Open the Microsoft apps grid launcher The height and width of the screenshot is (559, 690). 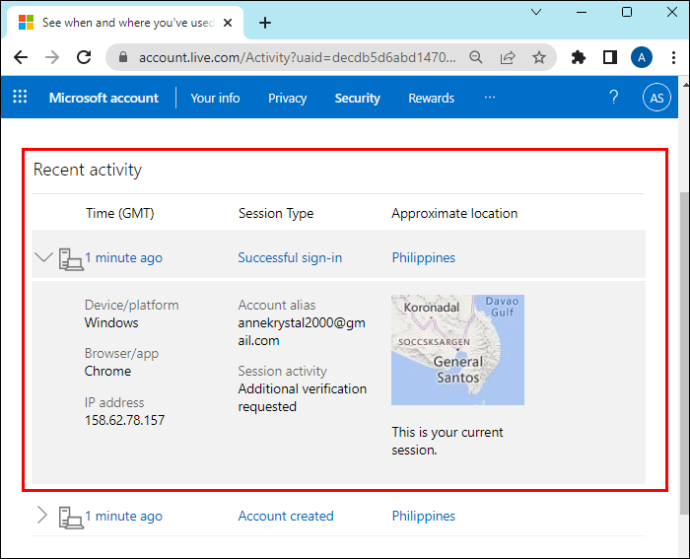(x=20, y=96)
